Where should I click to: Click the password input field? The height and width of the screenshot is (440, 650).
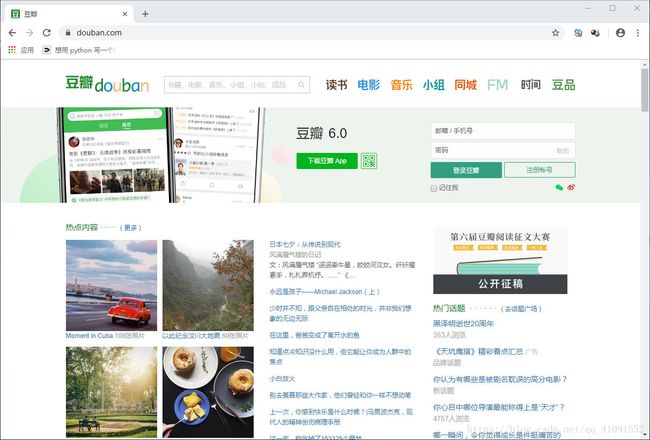coord(503,150)
